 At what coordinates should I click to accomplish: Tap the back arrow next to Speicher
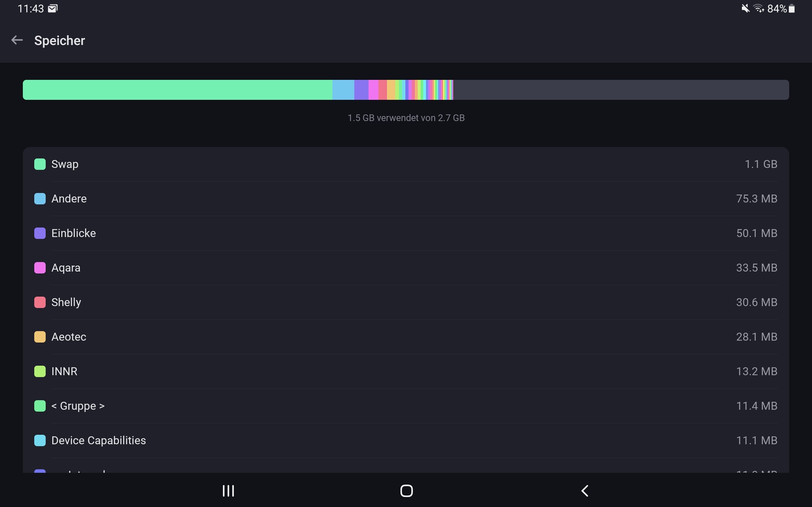coord(17,40)
